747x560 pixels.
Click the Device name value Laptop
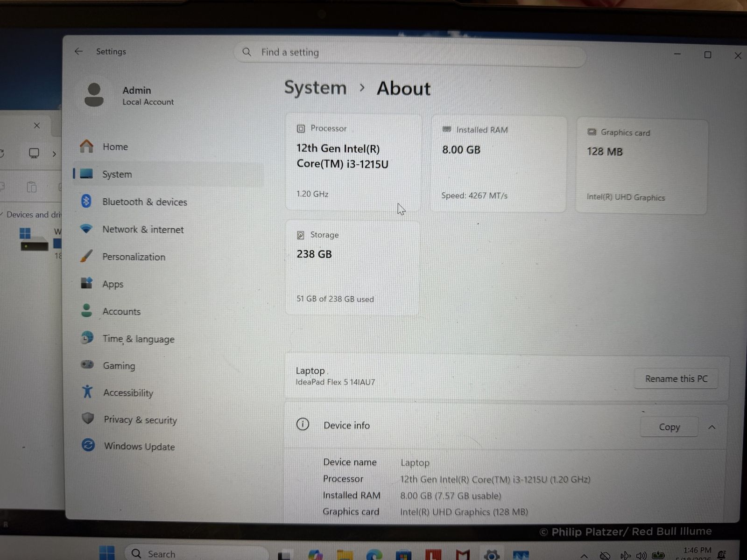(x=415, y=462)
